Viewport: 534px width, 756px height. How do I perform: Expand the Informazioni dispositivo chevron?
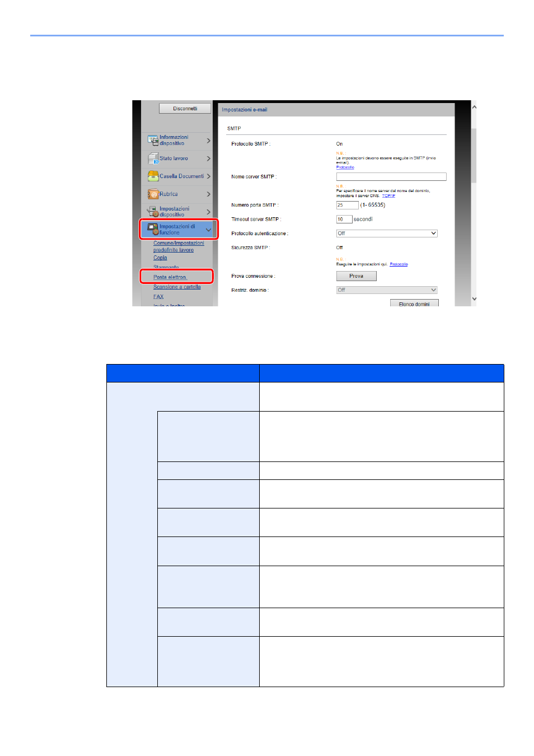click(208, 141)
